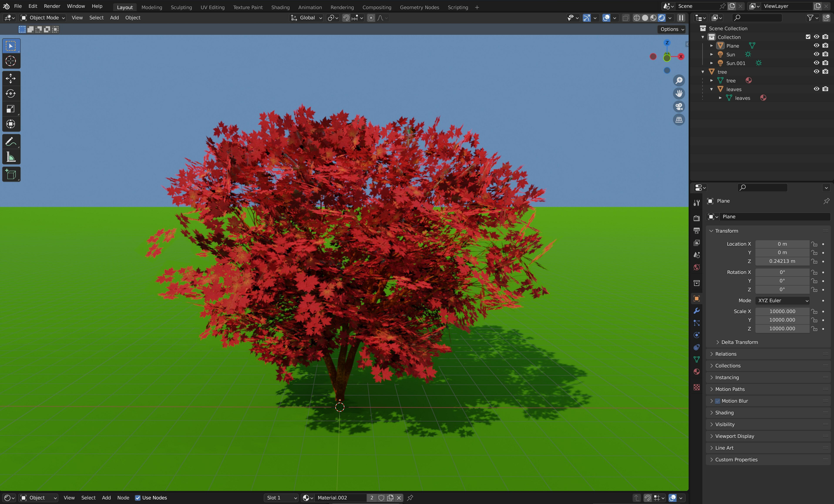
Task: Click the outliner search field
Action: click(x=757, y=18)
